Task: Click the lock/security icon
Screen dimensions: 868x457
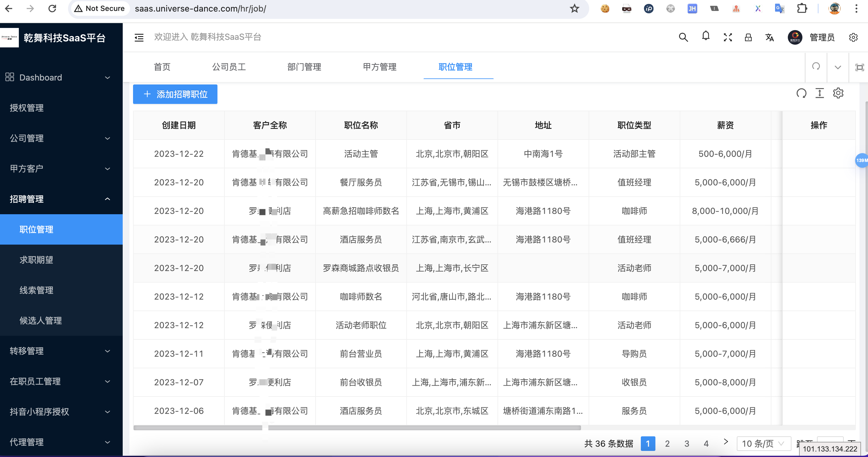Action: coord(748,37)
